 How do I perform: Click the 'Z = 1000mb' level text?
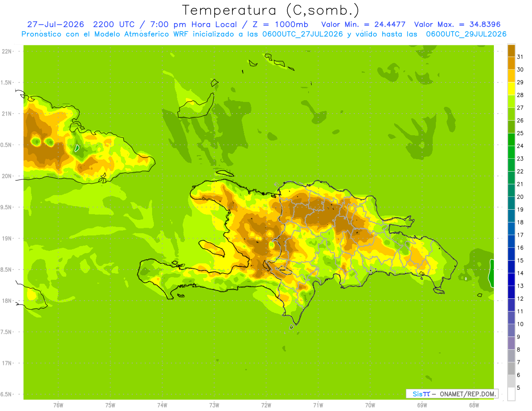coord(280,24)
